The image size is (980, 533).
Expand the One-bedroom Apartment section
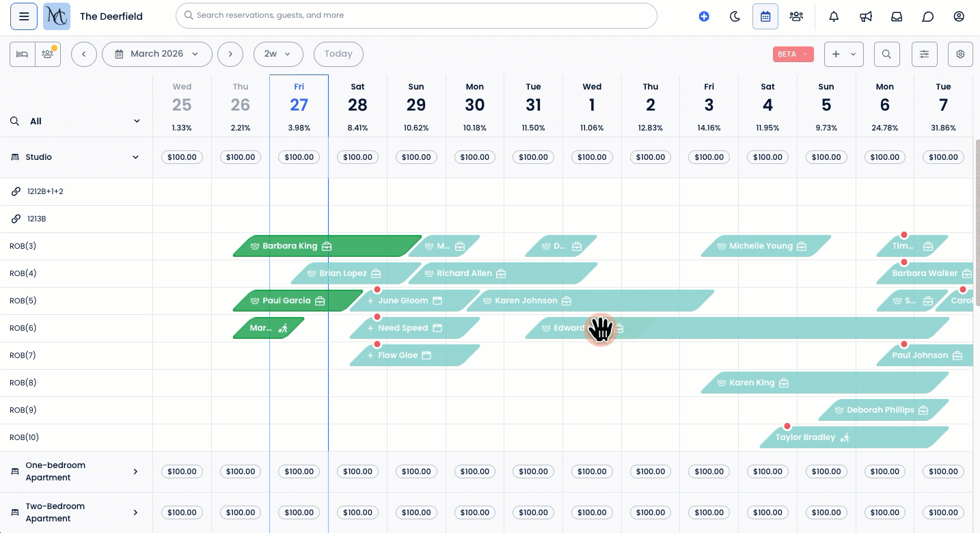[x=135, y=471]
